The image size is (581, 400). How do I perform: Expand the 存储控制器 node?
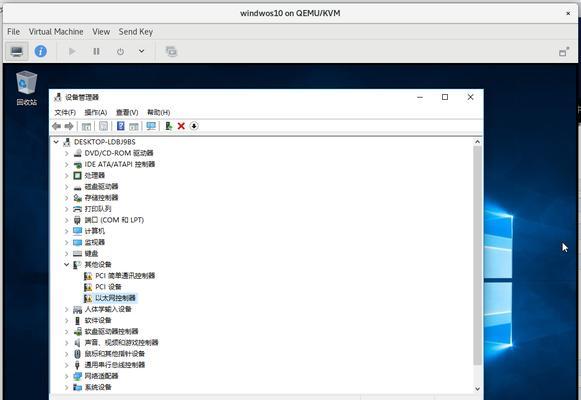click(67, 198)
